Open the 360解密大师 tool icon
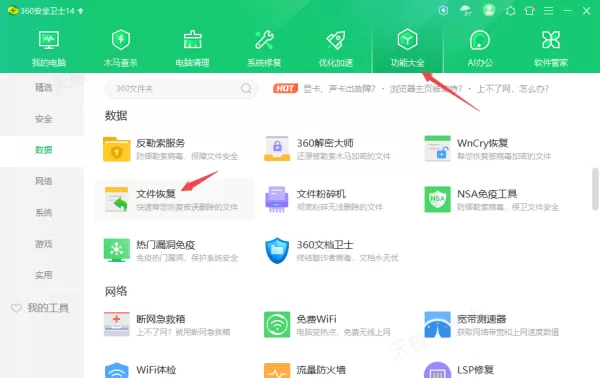Viewport: 600px width, 378px height. (277, 149)
